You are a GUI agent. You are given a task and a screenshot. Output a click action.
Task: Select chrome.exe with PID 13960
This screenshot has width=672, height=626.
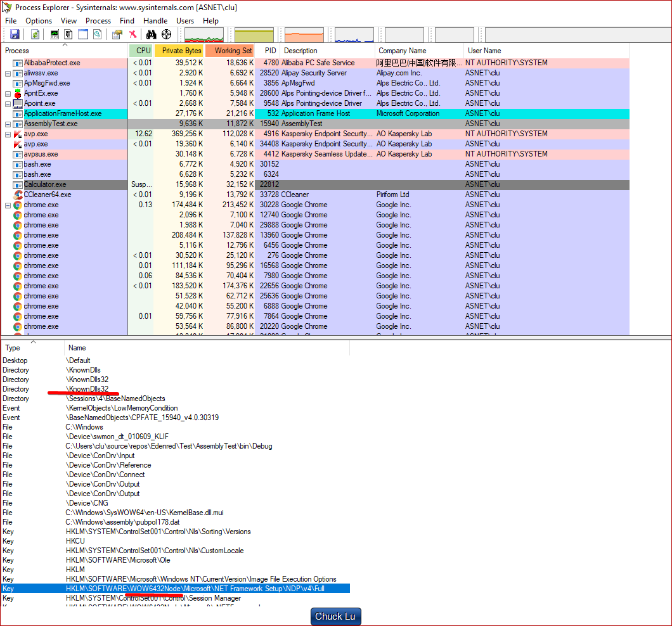pyautogui.click(x=315, y=235)
